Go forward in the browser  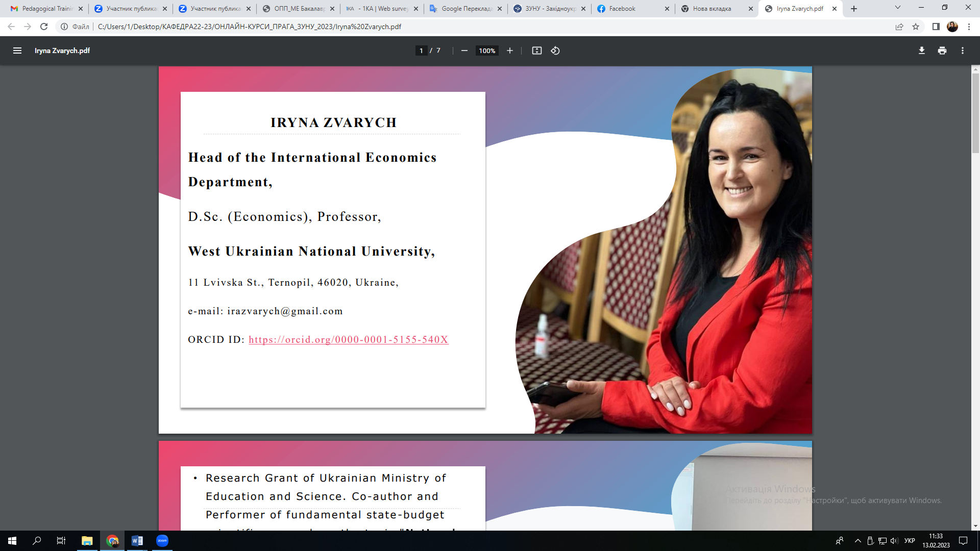coord(28,27)
